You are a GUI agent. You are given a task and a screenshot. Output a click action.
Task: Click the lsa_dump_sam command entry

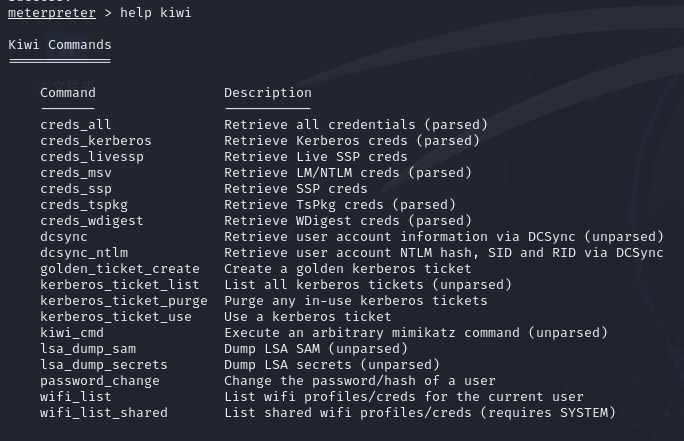coord(88,349)
